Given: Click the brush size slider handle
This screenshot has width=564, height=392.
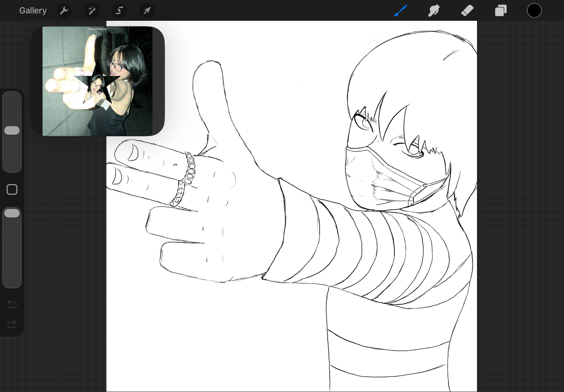Looking at the screenshot, I should (x=12, y=131).
